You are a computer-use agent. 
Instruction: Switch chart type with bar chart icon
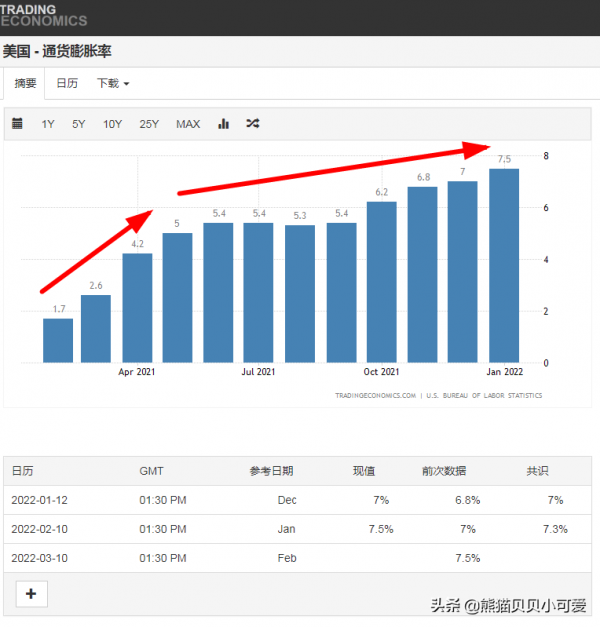224,124
